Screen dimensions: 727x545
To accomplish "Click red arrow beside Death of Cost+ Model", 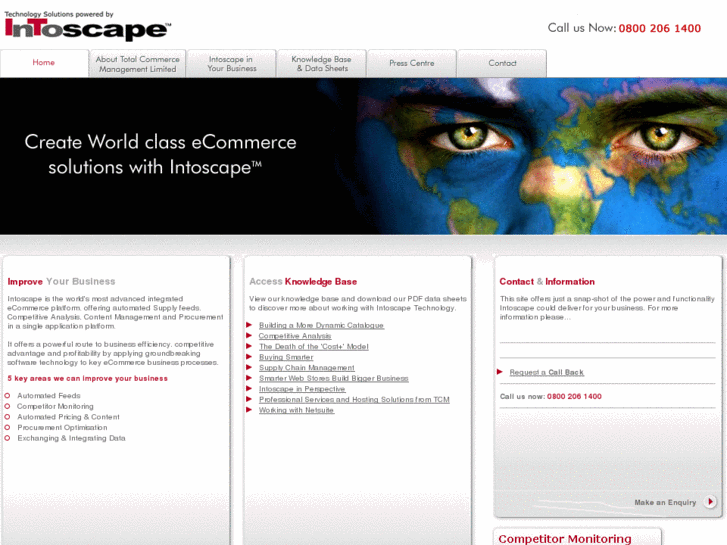I will (x=249, y=346).
